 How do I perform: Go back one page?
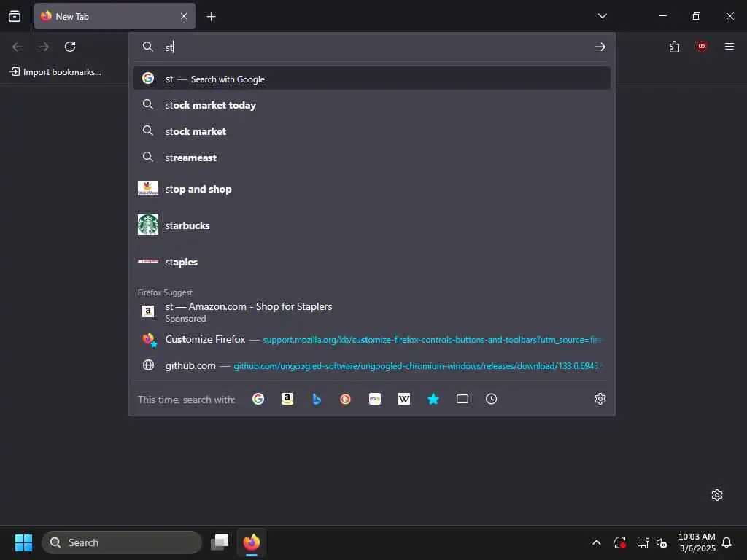(18, 47)
